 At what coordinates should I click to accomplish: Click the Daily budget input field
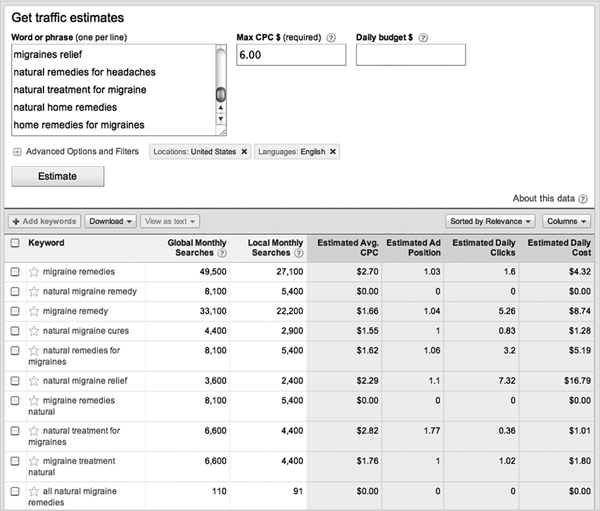tap(411, 55)
